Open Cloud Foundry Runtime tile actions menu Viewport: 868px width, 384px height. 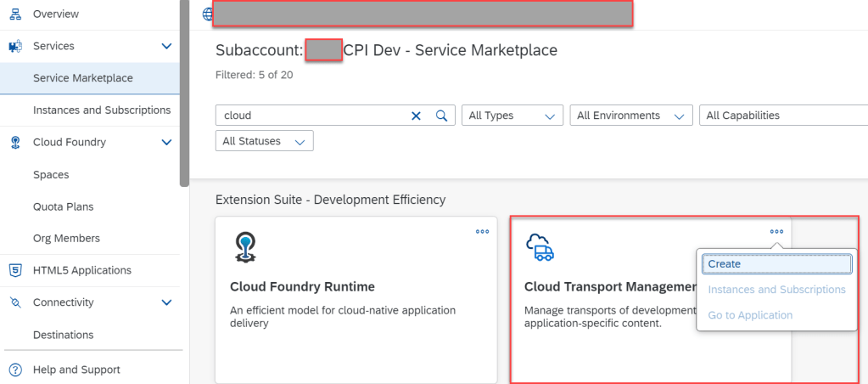(x=482, y=231)
